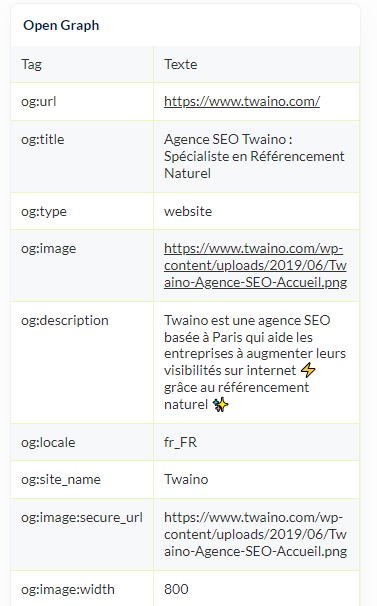Click the fr_FR locale value
Viewport: 377px width, 606px height.
(181, 442)
